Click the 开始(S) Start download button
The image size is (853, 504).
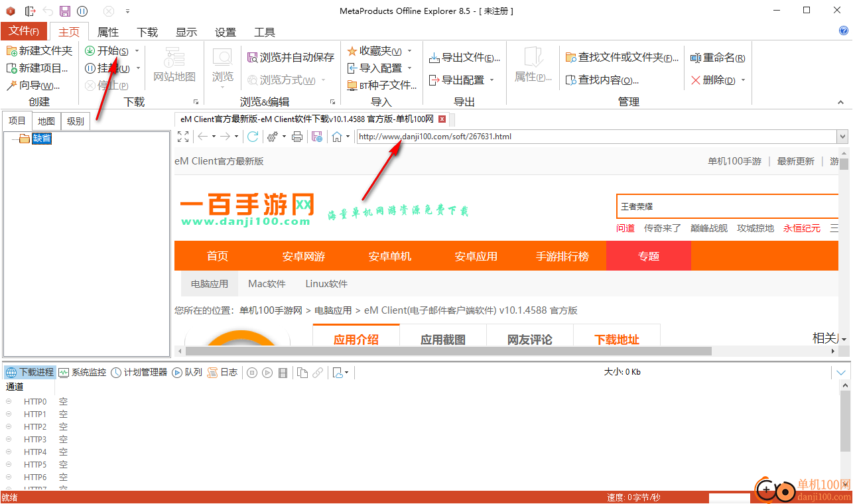coord(107,51)
